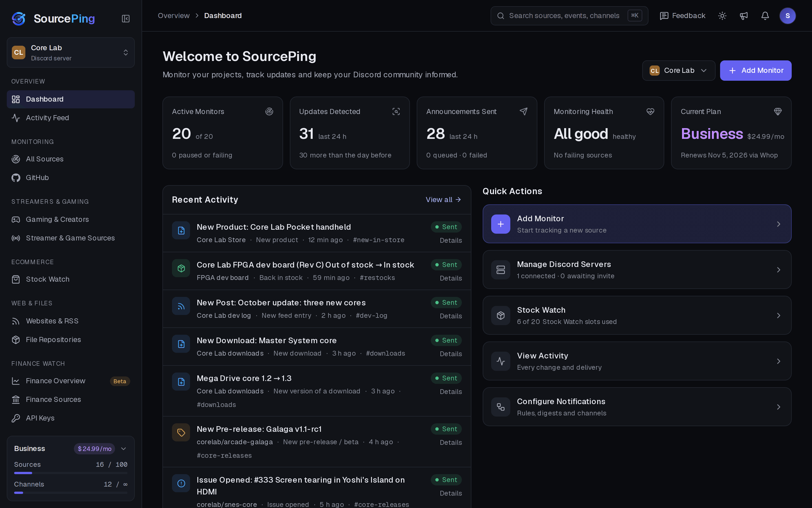
Task: Click the Active Monitors radar icon
Action: (269, 111)
